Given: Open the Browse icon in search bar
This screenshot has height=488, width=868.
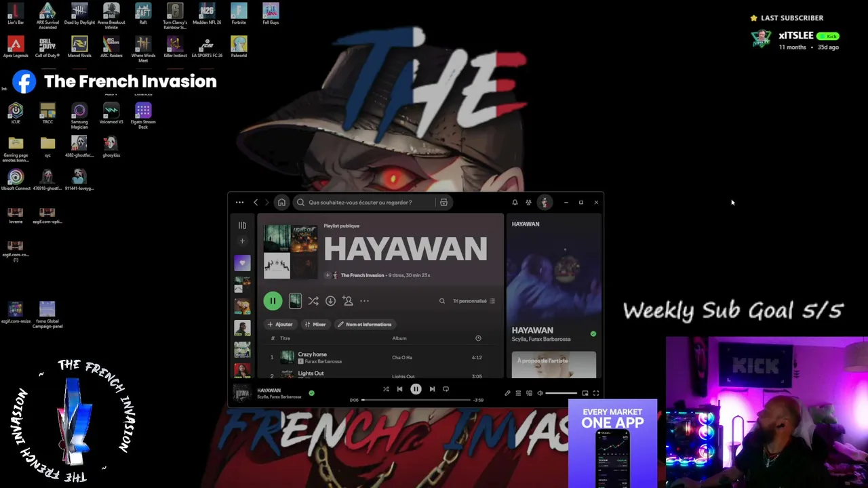Looking at the screenshot, I should tap(443, 202).
